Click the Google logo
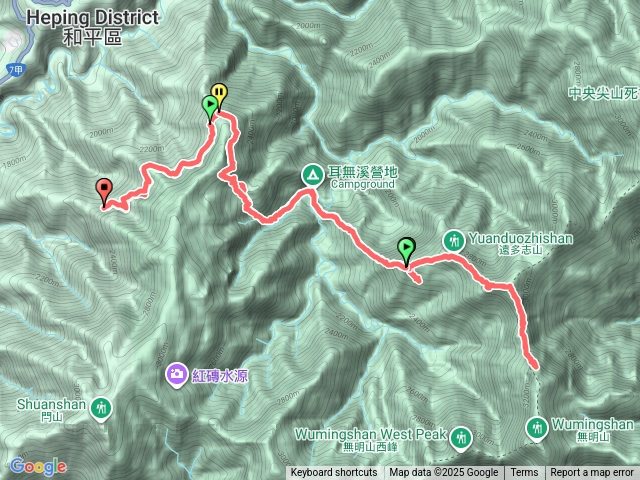The width and height of the screenshot is (640, 480). point(38,467)
